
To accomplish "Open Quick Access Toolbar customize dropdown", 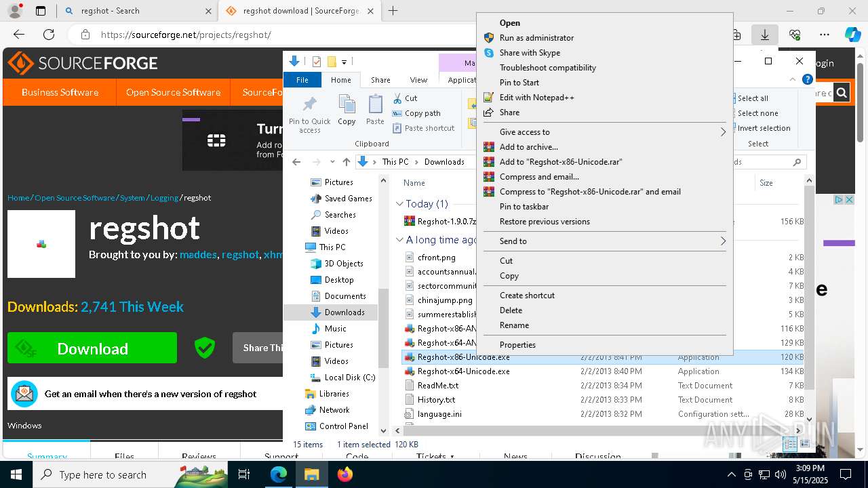I will coord(344,62).
